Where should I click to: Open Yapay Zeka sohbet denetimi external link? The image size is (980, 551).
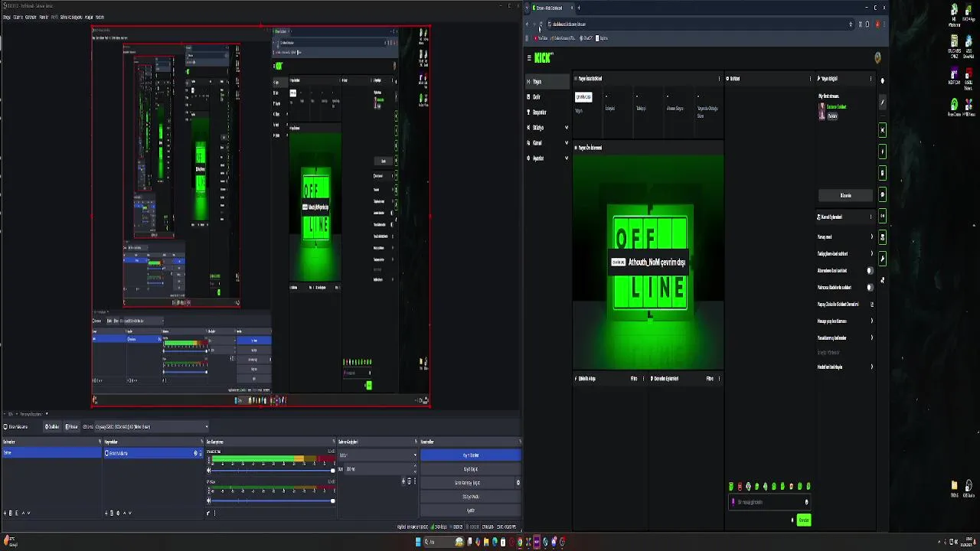871,305
